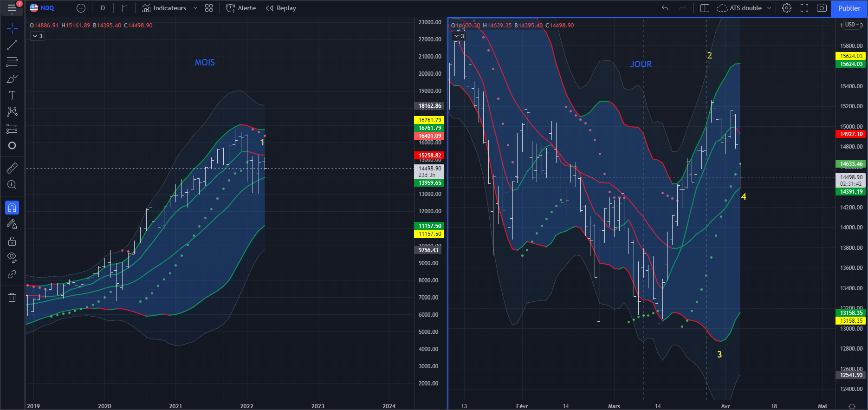The image size is (868, 410).
Task: Create an alert with Alerte
Action: click(x=241, y=8)
